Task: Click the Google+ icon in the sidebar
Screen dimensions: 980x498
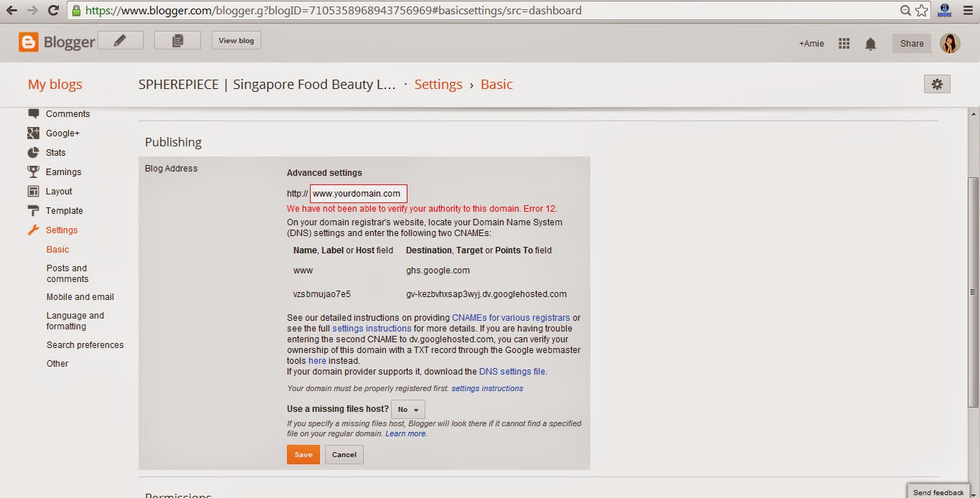Action: (33, 133)
